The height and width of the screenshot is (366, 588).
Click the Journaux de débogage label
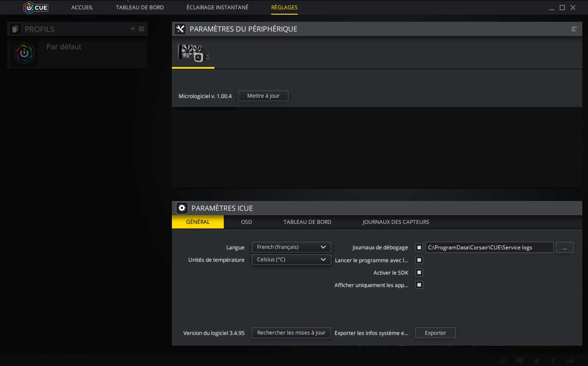click(x=380, y=248)
